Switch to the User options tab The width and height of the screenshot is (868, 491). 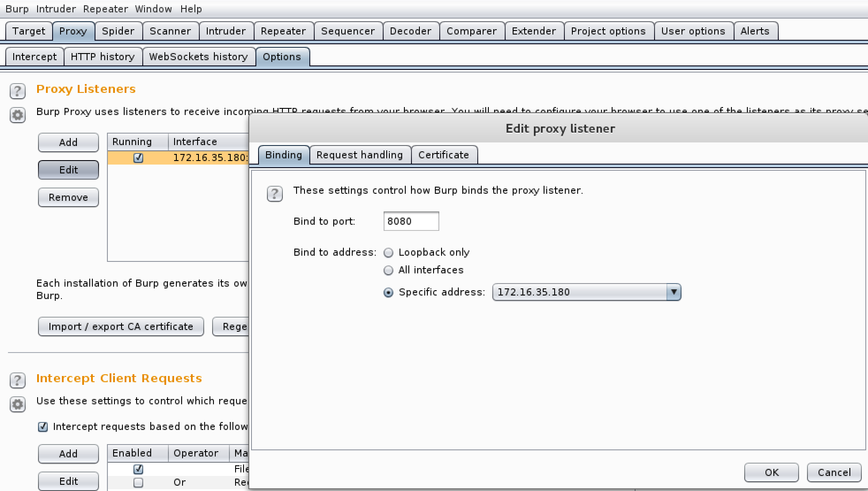click(x=693, y=31)
